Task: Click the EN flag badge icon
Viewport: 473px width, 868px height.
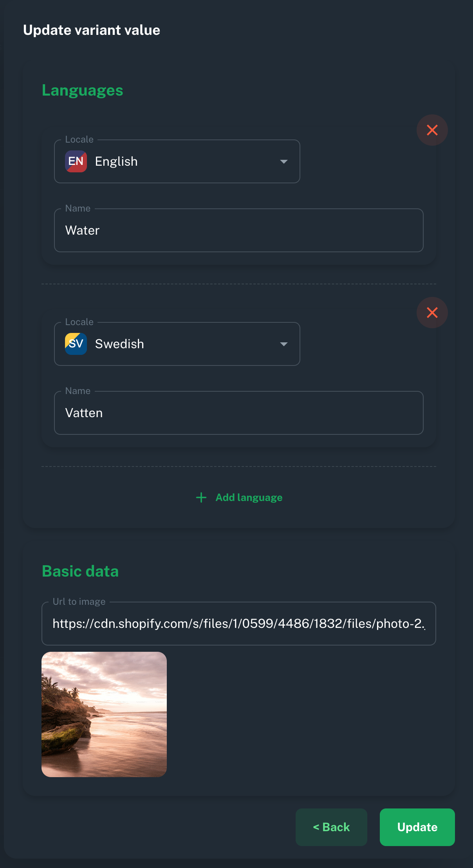Action: (76, 161)
